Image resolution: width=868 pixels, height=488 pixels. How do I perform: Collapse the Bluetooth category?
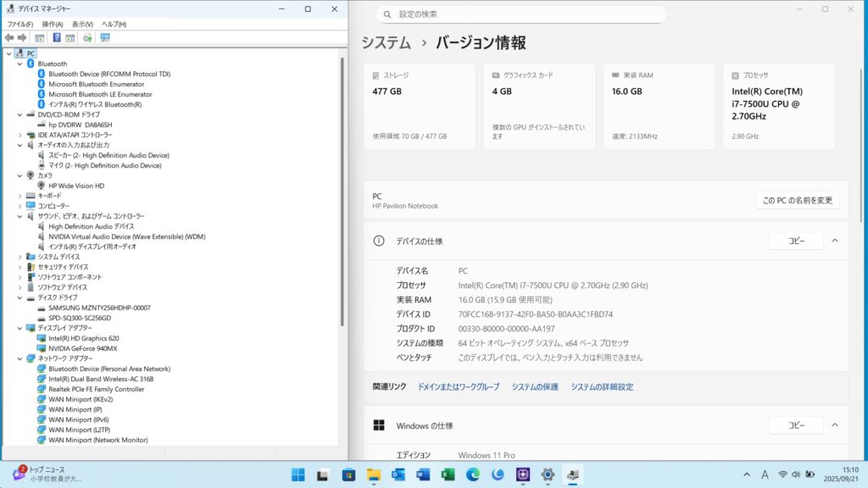19,64
